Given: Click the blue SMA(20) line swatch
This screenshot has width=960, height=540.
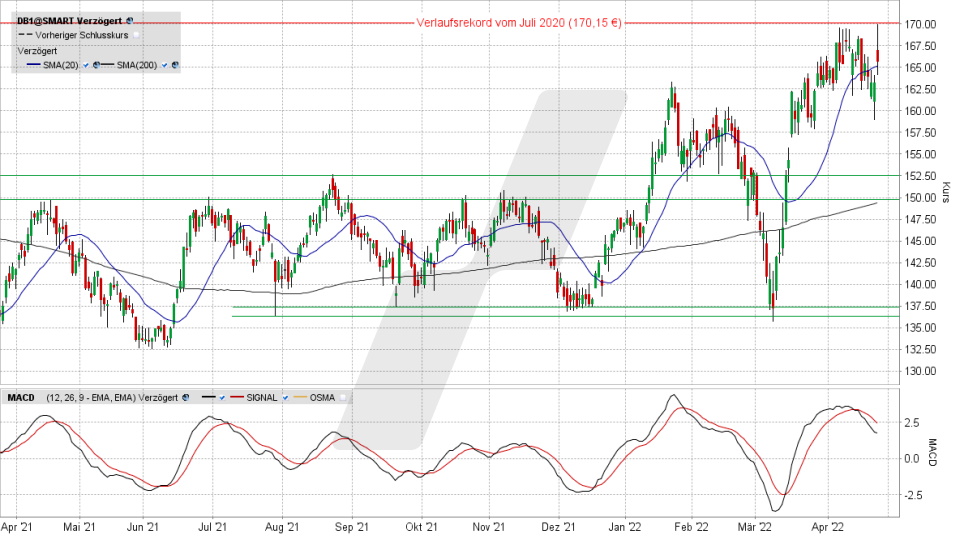Looking at the screenshot, I should pos(34,64).
